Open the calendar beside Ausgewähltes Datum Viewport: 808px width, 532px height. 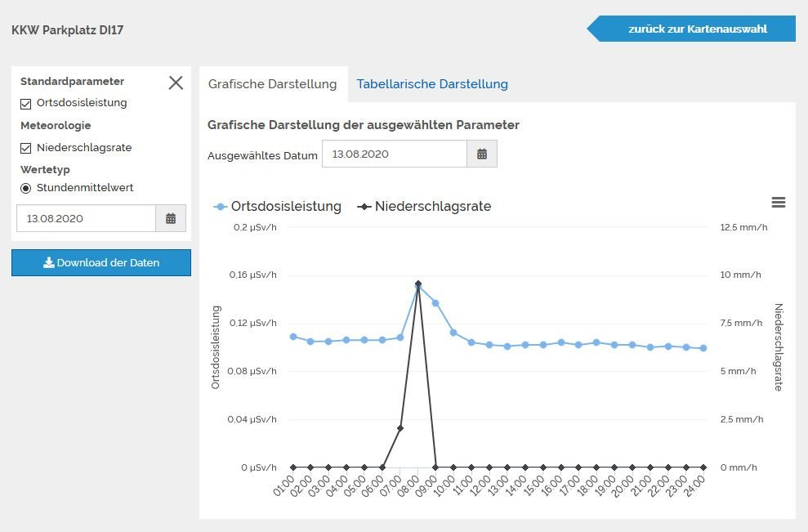pyautogui.click(x=481, y=154)
